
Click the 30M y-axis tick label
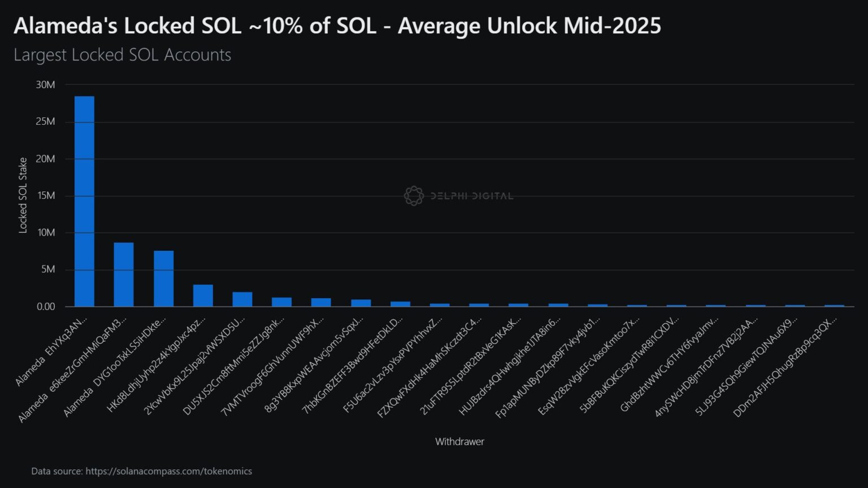(45, 85)
